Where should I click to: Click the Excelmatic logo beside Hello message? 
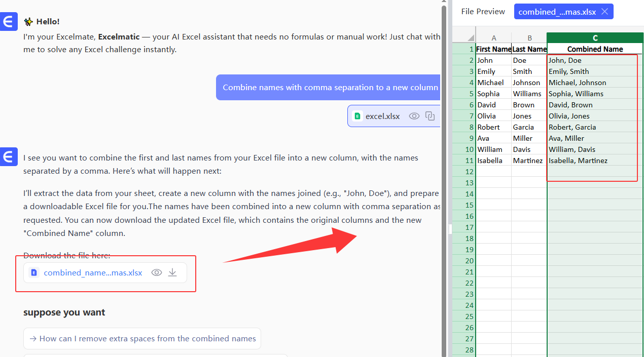9,22
